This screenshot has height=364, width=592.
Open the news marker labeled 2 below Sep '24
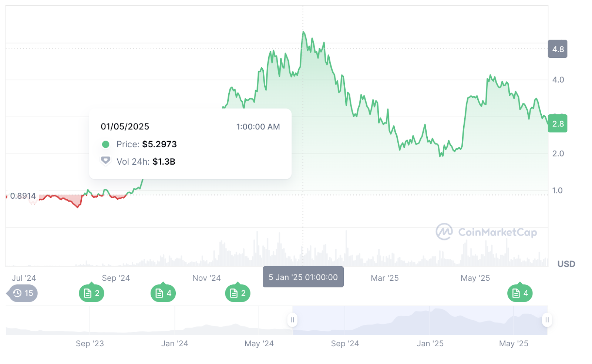click(x=92, y=293)
